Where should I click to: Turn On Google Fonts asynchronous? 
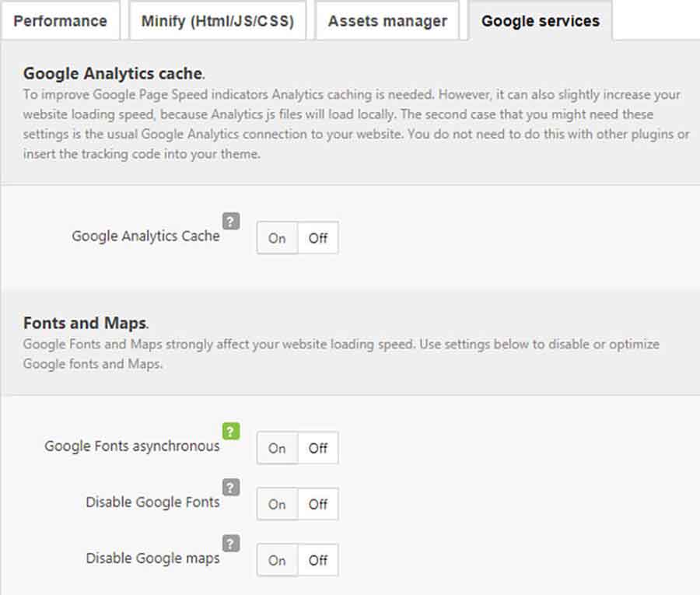tap(277, 448)
